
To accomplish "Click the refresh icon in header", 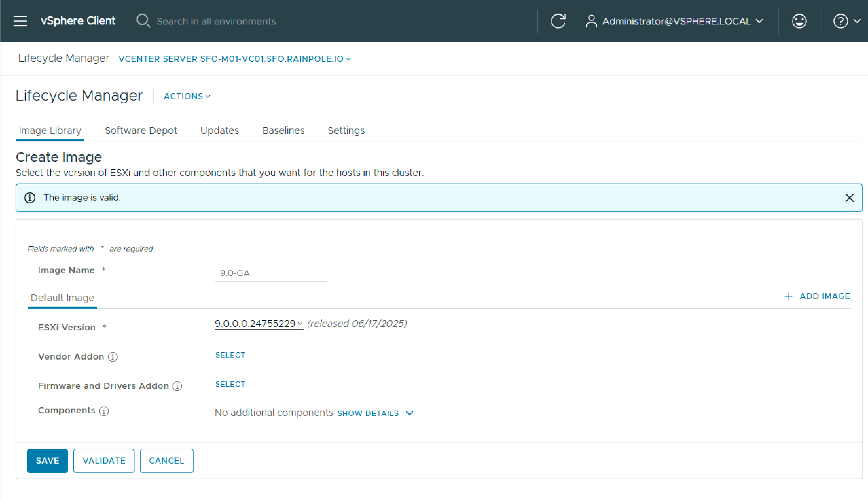I will click(x=558, y=21).
